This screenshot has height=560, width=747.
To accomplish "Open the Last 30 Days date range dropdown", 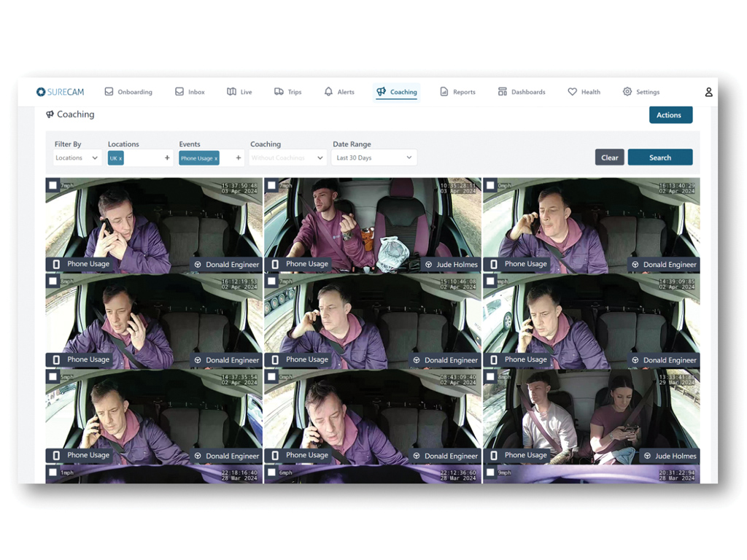I will click(374, 157).
